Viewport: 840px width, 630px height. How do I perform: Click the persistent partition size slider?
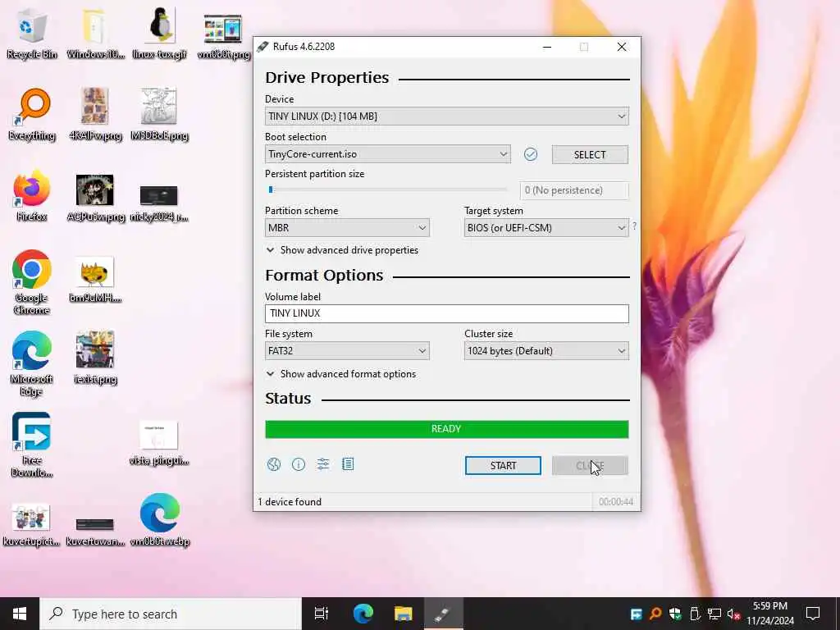(387, 189)
